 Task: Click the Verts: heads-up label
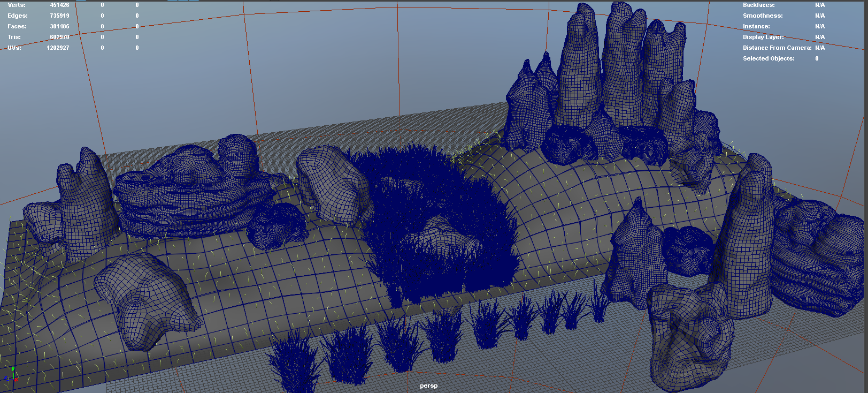pos(17,5)
